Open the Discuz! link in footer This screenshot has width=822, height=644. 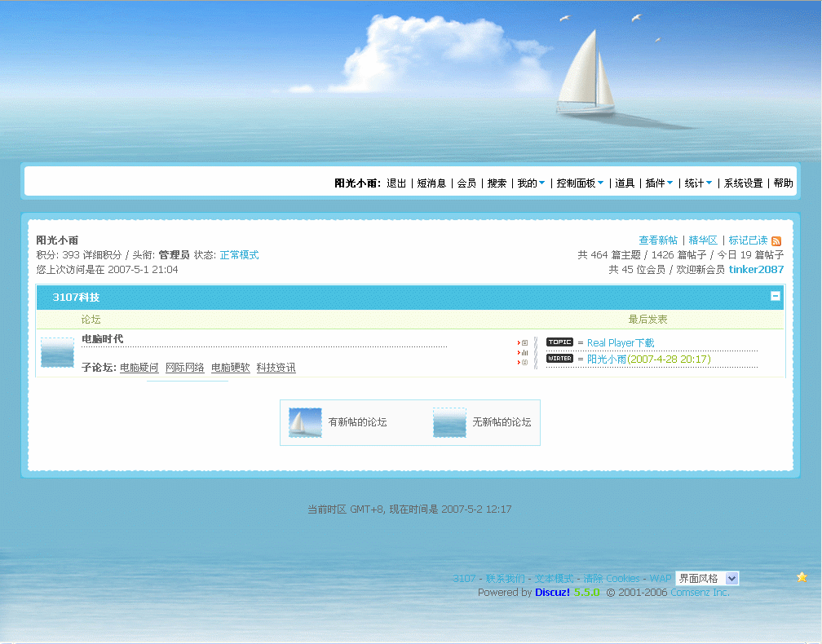pyautogui.click(x=553, y=592)
